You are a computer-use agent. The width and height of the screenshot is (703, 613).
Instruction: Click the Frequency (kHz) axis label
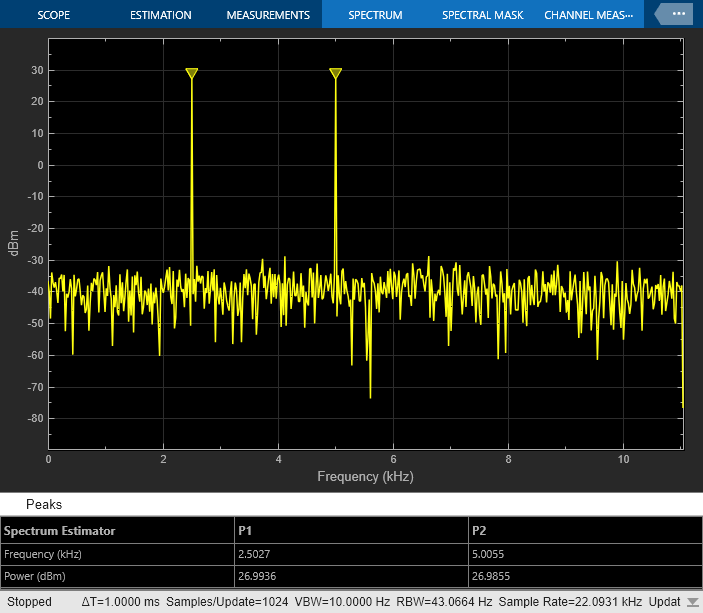(365, 476)
